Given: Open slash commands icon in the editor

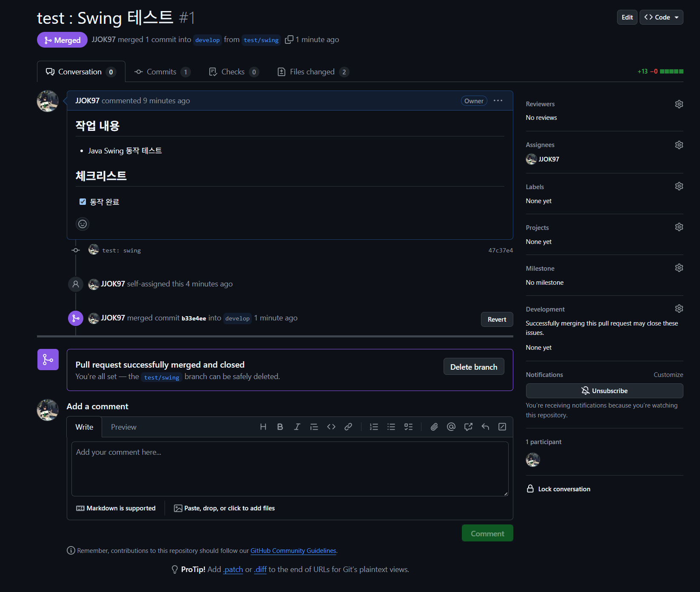Looking at the screenshot, I should point(502,427).
